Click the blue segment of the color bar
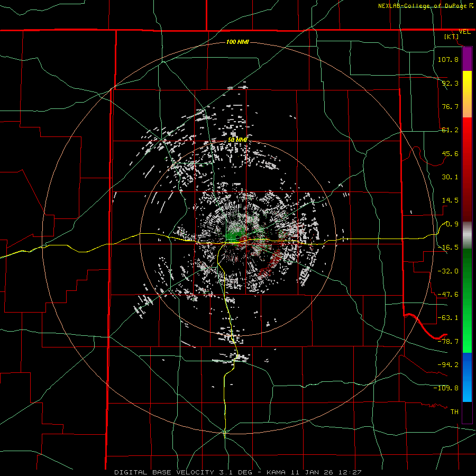 pos(467,377)
